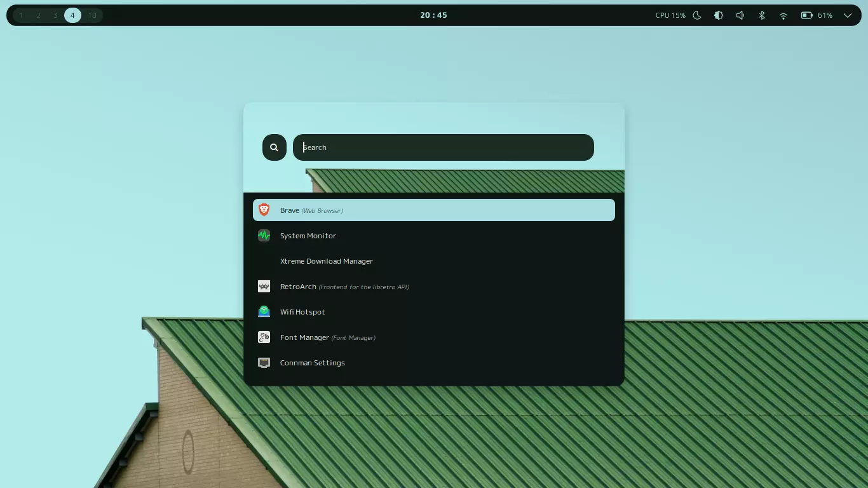Open System Monitor from the list

tap(434, 236)
